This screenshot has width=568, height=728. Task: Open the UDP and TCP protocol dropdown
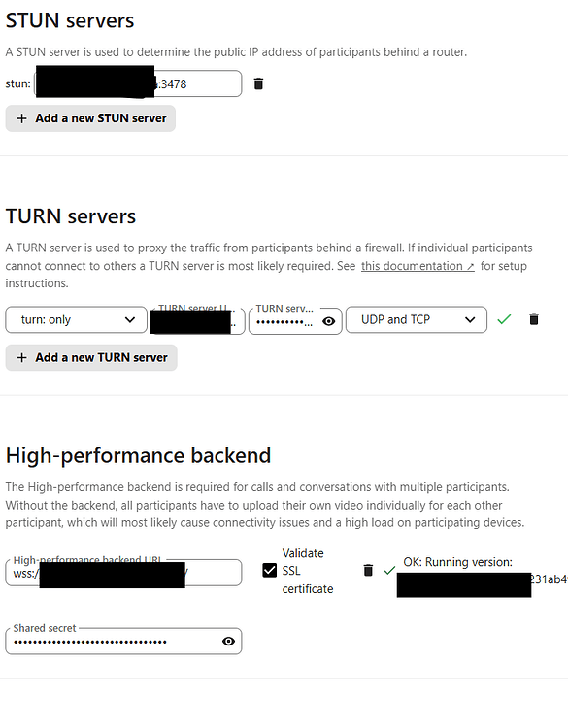tap(417, 319)
